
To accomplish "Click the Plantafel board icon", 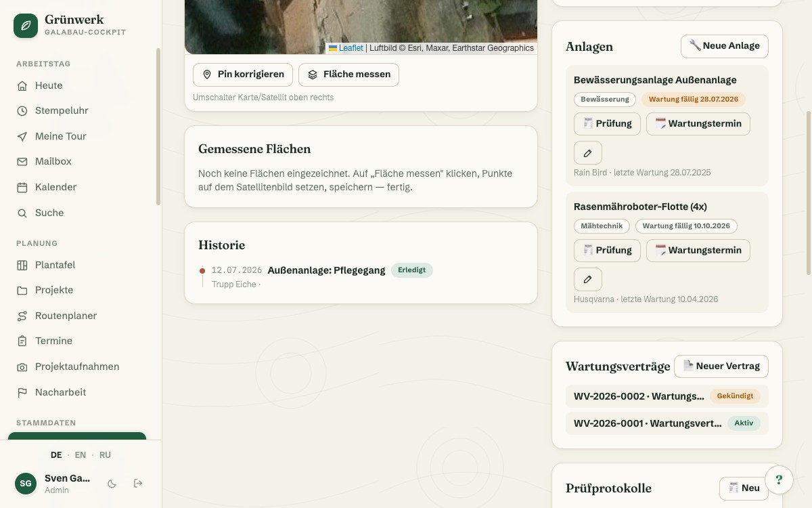I will point(22,265).
